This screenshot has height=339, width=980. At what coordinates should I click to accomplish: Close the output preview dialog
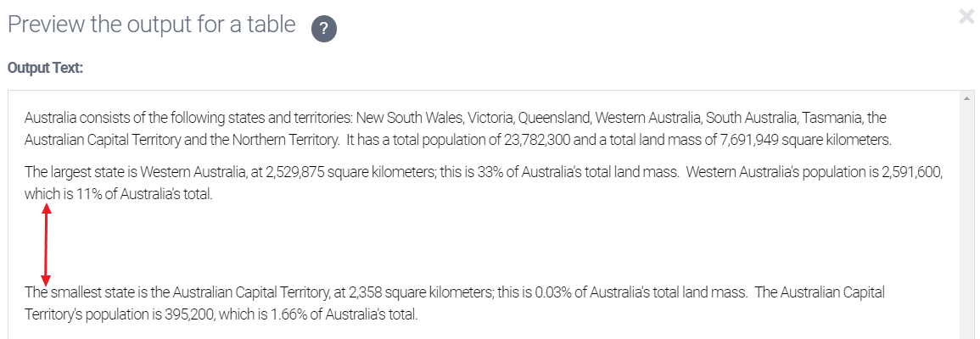(x=966, y=16)
